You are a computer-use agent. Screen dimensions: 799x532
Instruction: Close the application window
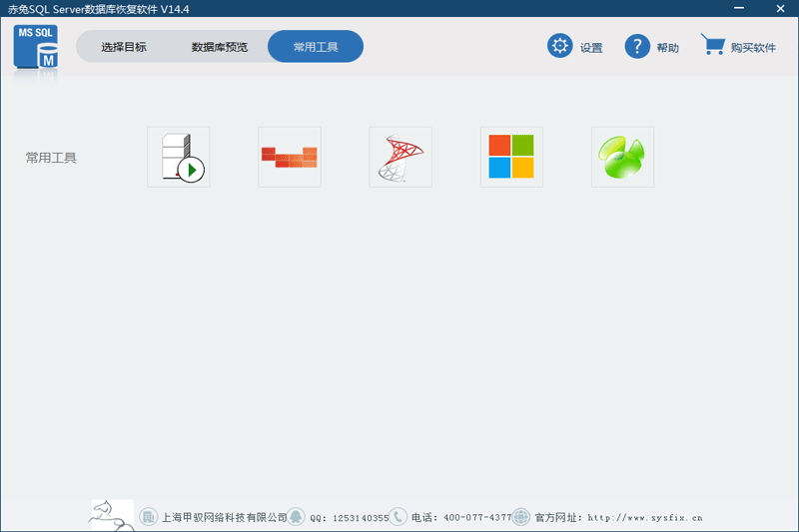click(x=780, y=8)
